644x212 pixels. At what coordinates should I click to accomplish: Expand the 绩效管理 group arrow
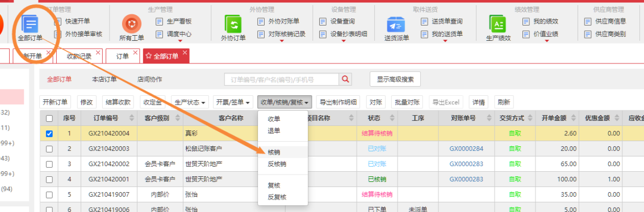[x=547, y=41]
